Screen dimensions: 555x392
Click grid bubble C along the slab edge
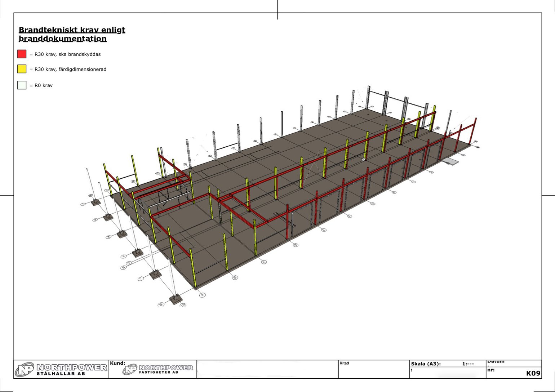264,262
